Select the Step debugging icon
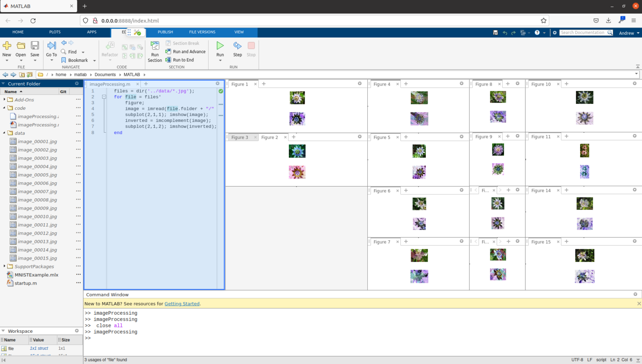Viewport: 642px width, 364px height. pos(237,48)
